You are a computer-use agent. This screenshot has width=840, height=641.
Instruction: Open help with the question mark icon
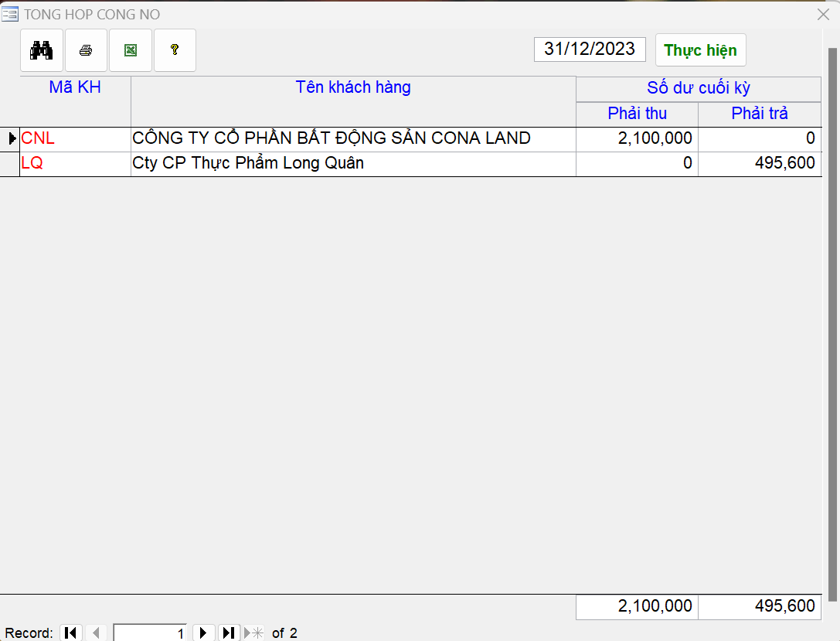coord(175,50)
